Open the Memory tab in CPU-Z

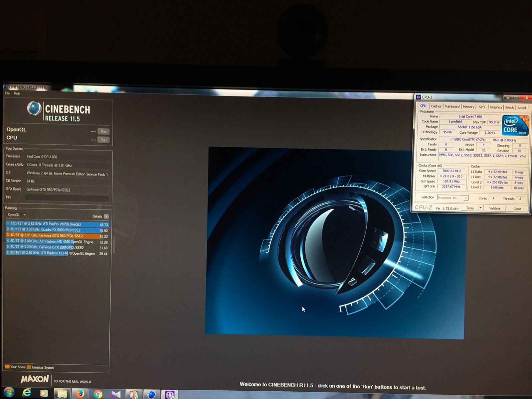click(x=468, y=107)
